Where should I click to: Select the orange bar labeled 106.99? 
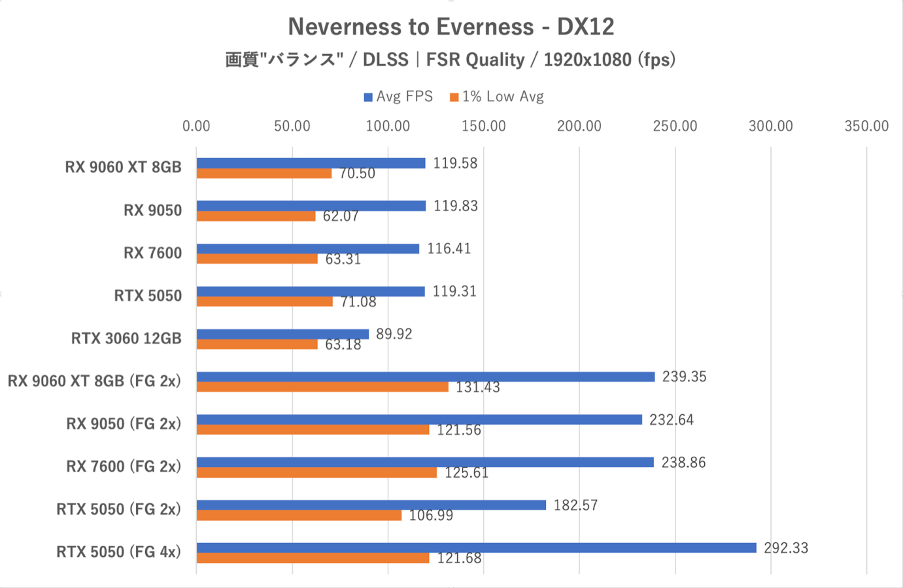pos(299,515)
